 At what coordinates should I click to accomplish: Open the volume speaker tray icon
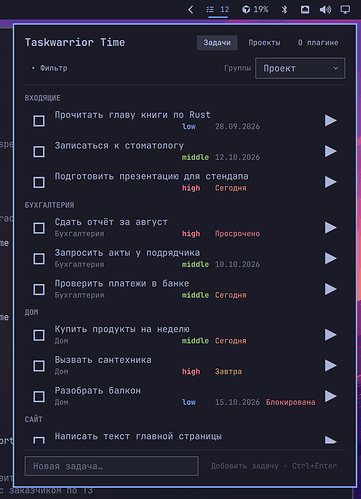325,10
